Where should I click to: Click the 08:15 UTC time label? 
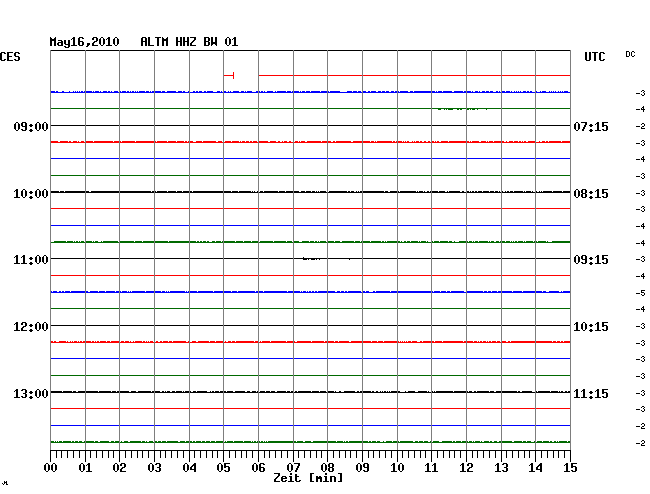click(x=591, y=194)
